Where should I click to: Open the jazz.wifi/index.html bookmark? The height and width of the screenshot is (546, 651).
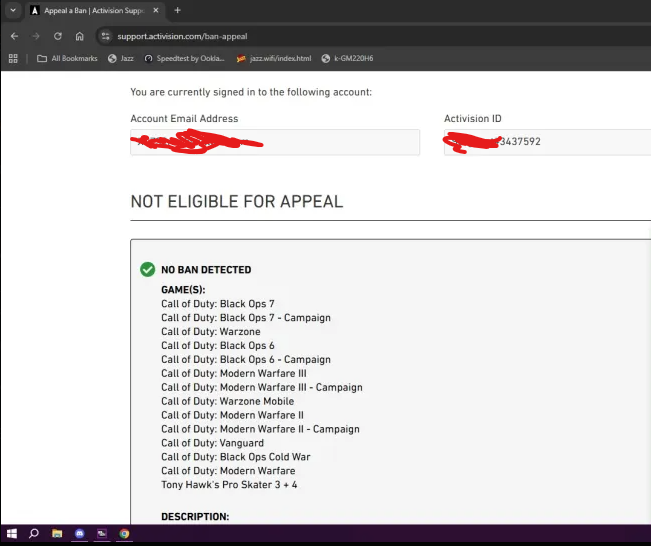click(x=274, y=59)
